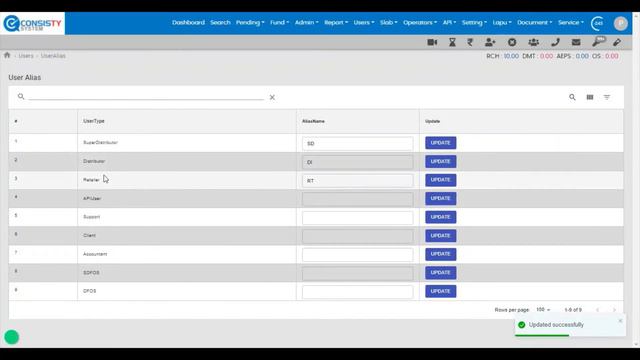Screen dimensions: 640x360
Task: Click the UserType column header
Action: coord(94,121)
